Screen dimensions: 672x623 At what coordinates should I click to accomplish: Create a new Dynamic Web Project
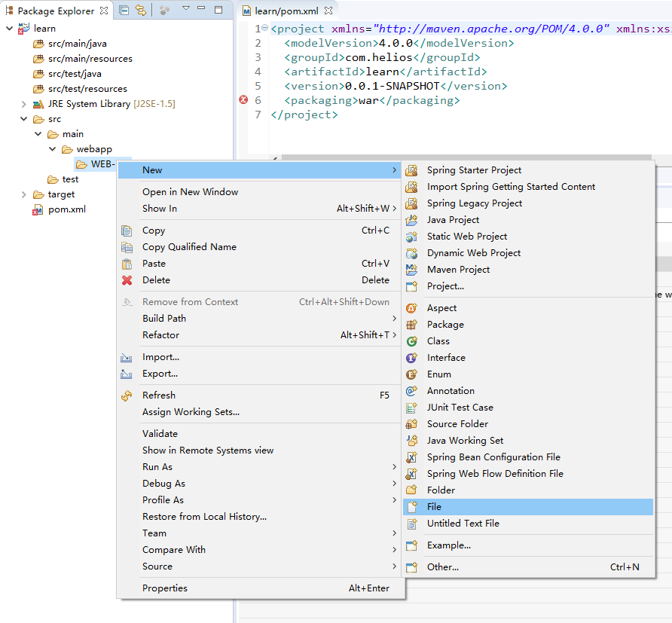pos(528,253)
